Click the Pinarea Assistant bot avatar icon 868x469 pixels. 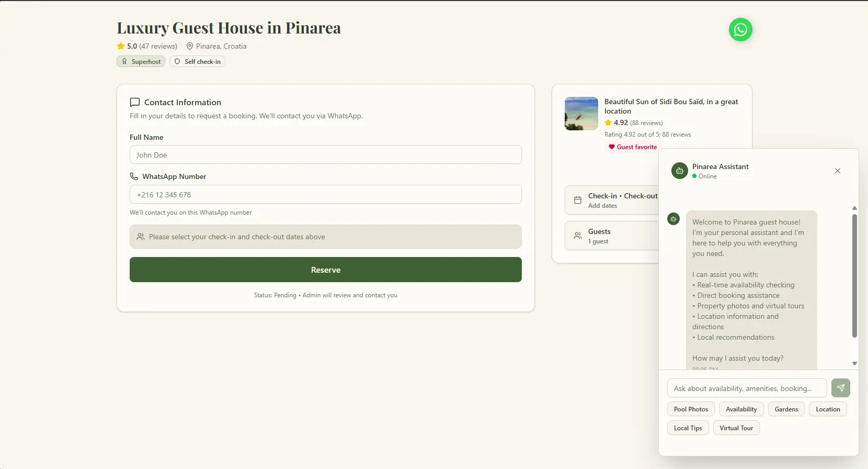(x=679, y=171)
